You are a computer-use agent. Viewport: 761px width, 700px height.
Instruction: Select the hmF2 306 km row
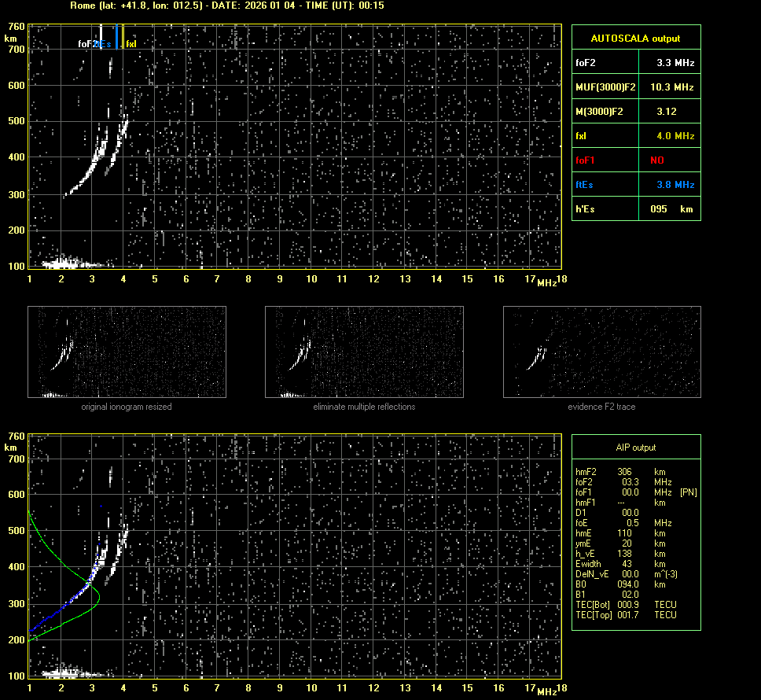[x=621, y=472]
